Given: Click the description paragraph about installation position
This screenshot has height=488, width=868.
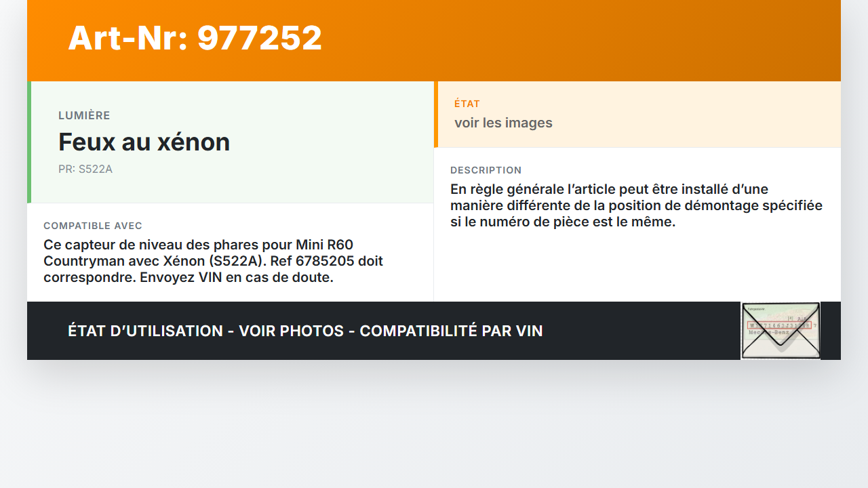Looking at the screenshot, I should click(636, 205).
